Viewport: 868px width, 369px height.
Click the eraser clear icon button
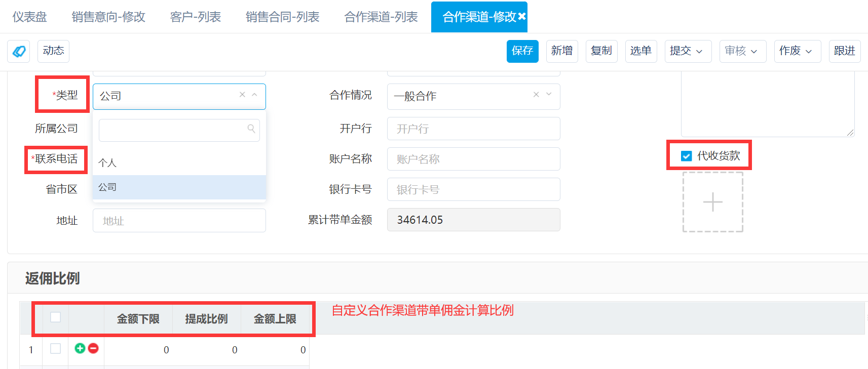click(19, 51)
